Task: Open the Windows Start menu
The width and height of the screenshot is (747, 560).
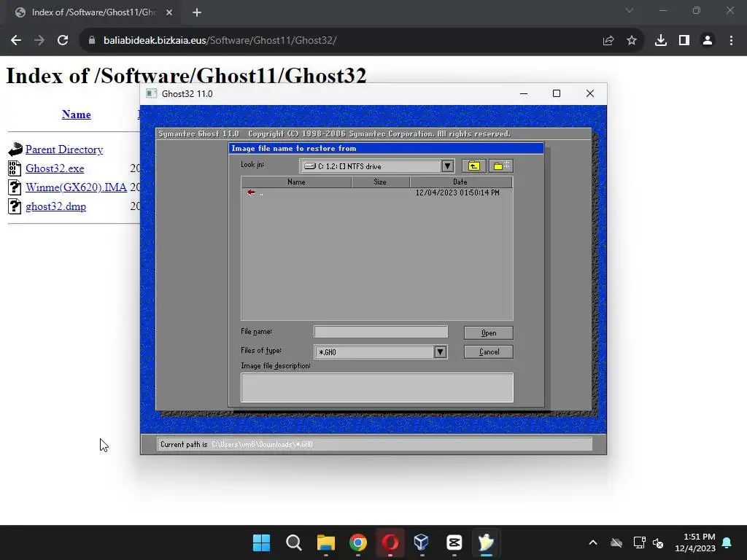Action: click(262, 542)
